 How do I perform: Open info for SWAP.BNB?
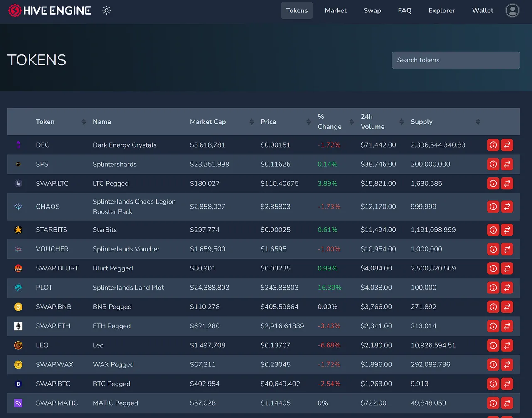tap(493, 307)
